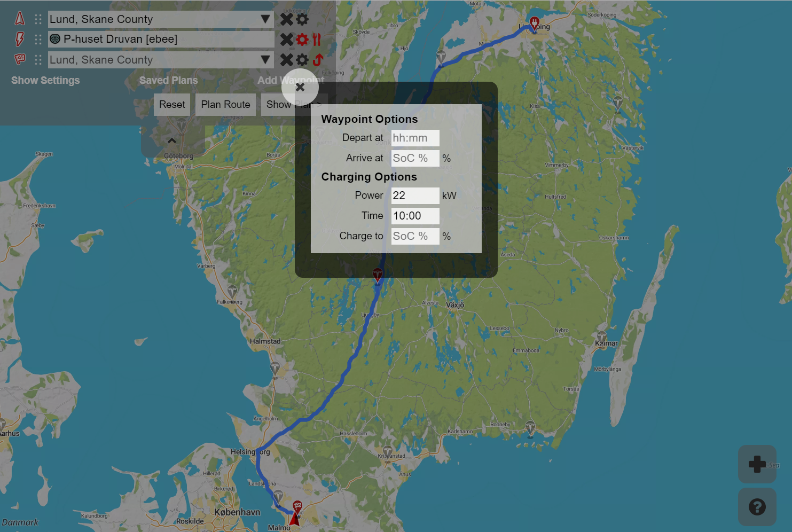Screen dimensions: 792x532
Task: Click the Show Plan button
Action: (294, 105)
